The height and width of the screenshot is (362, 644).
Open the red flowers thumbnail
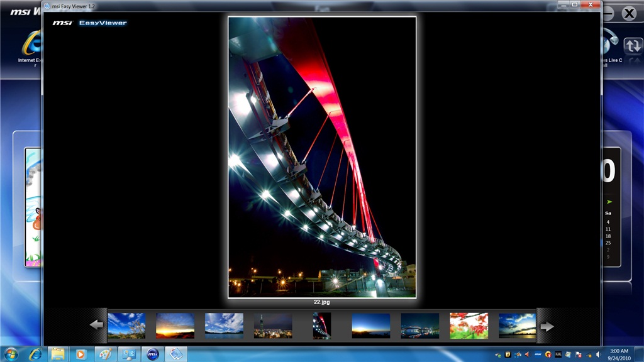(x=469, y=326)
